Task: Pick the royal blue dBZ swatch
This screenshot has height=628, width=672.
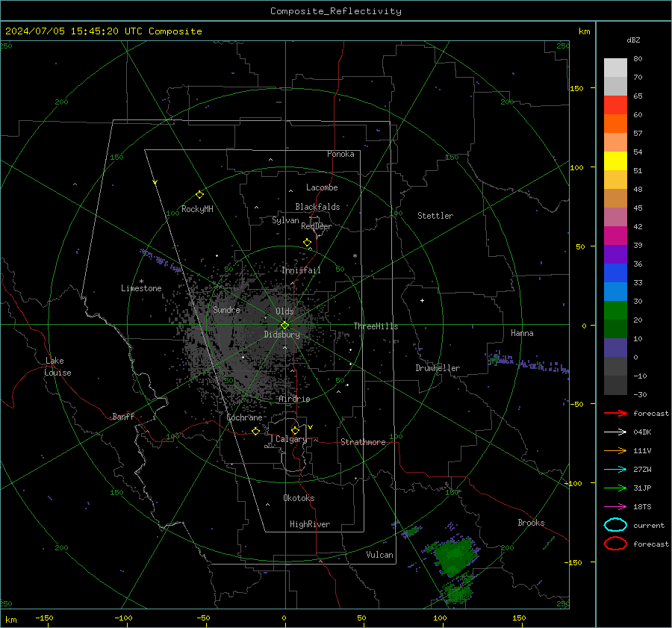Action: 615,273
